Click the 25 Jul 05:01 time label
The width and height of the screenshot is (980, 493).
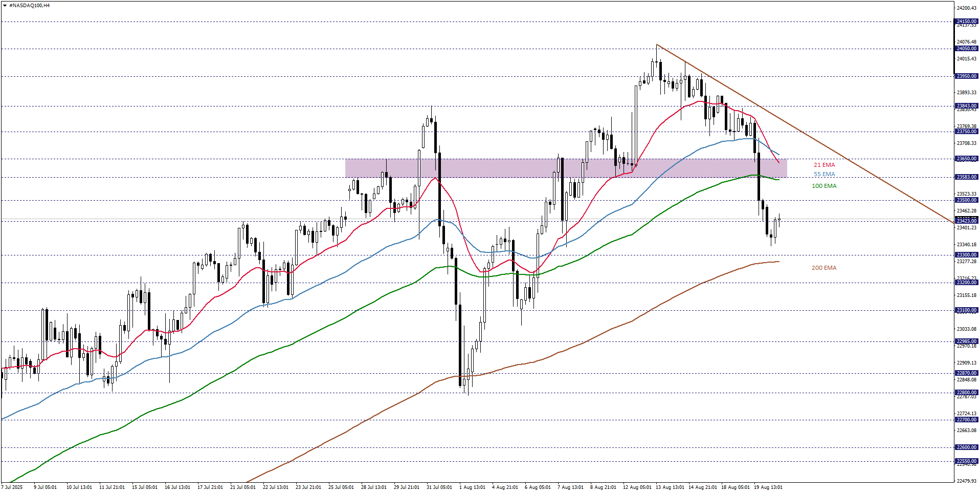[x=341, y=487]
